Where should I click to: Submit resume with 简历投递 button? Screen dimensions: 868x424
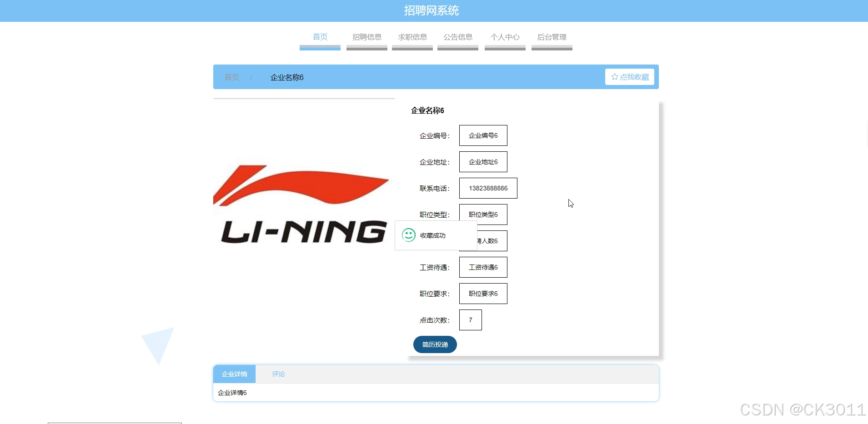[x=435, y=344]
